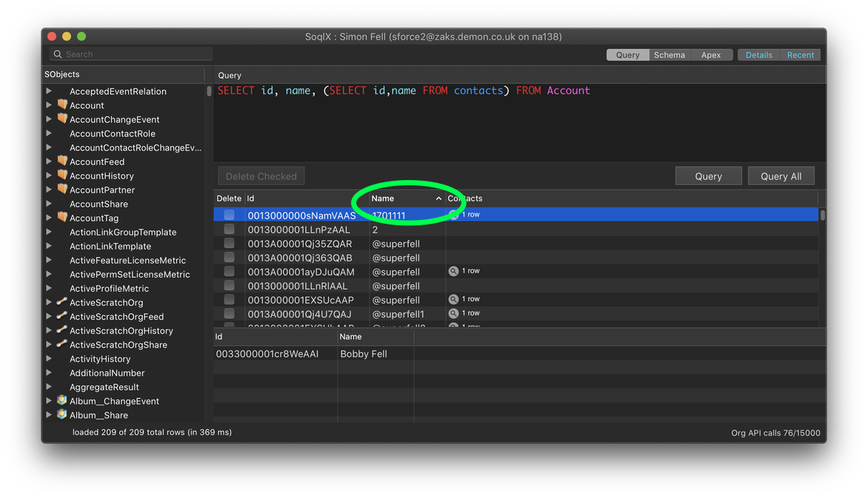
Task: Expand the AccountShare tree node
Action: click(50, 203)
